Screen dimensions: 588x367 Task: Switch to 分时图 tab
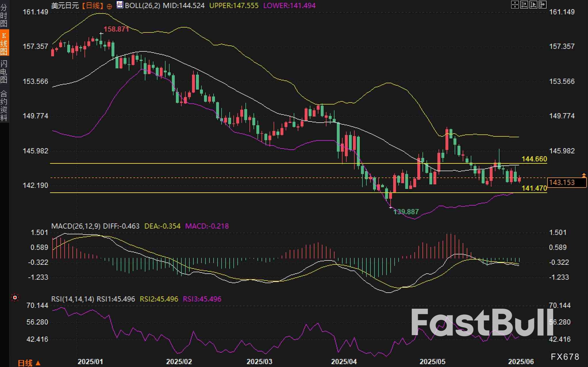[4, 15]
